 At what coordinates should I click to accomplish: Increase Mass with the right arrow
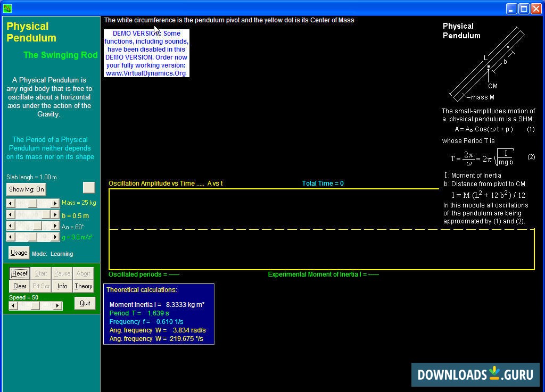[x=55, y=203]
